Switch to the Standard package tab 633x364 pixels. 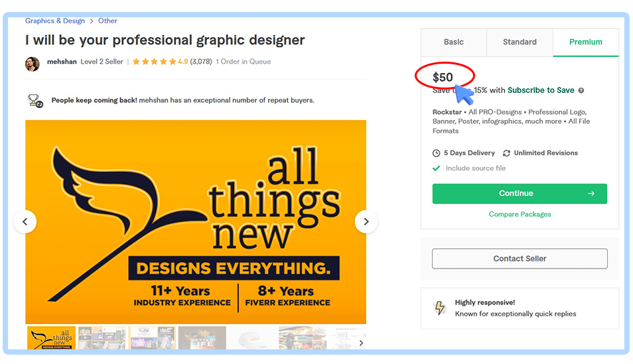tap(520, 42)
